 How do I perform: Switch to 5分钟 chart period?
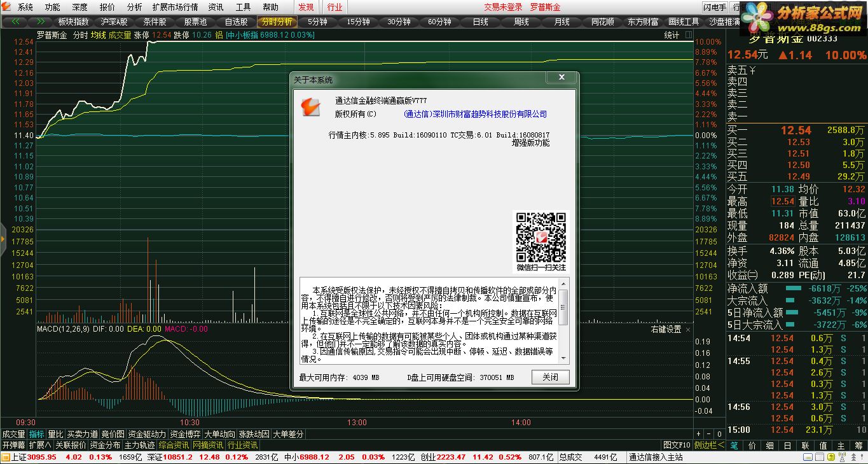pyautogui.click(x=317, y=22)
